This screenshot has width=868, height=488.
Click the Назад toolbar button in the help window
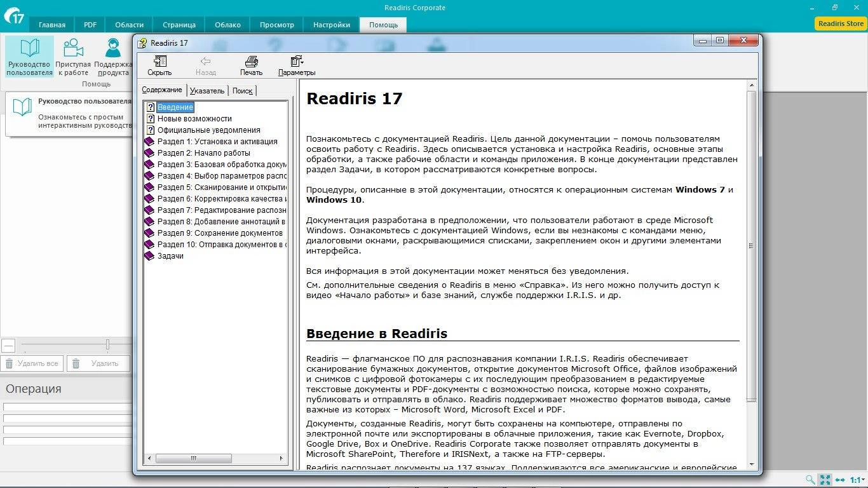pos(205,65)
